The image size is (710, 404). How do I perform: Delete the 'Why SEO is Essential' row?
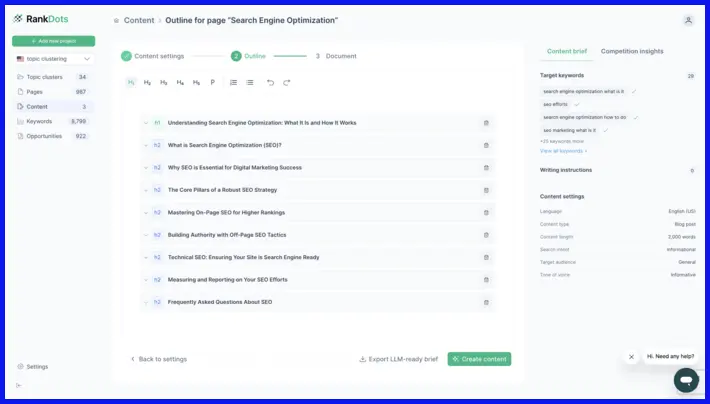pos(486,168)
